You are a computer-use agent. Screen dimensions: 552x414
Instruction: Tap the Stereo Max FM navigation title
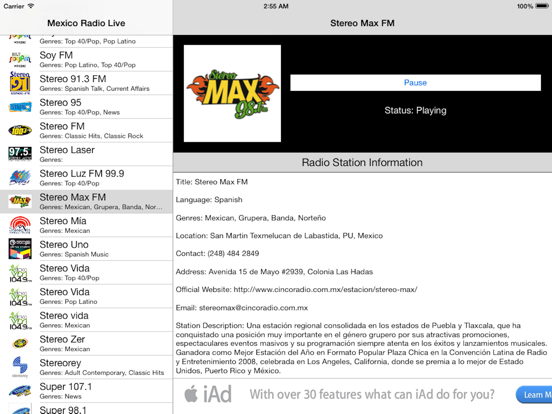point(362,23)
